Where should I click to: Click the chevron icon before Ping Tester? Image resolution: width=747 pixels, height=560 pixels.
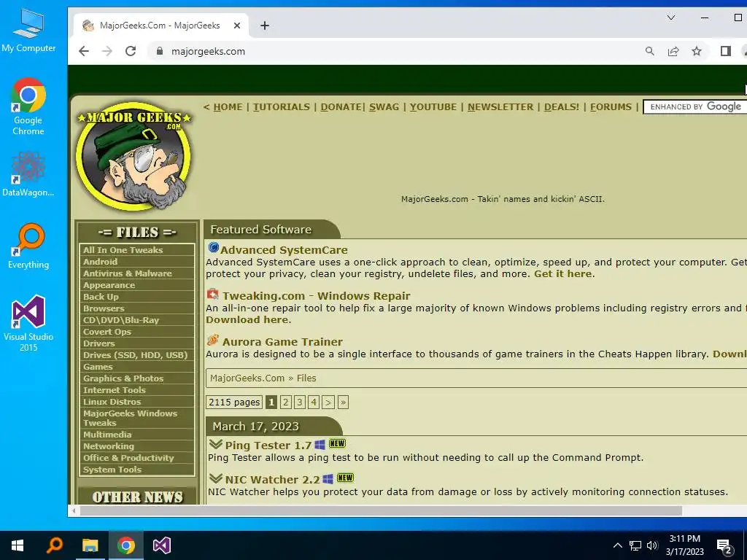[216, 444]
